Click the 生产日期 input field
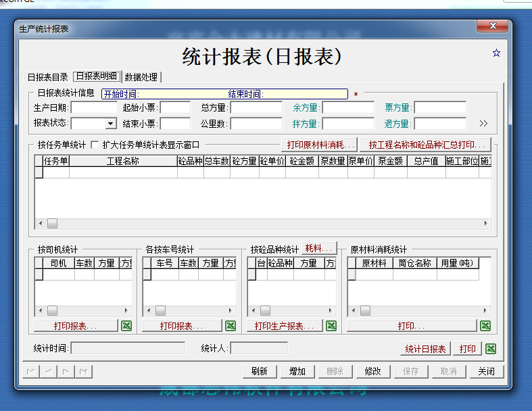Screen dimensions: 532x411 [x=94, y=107]
